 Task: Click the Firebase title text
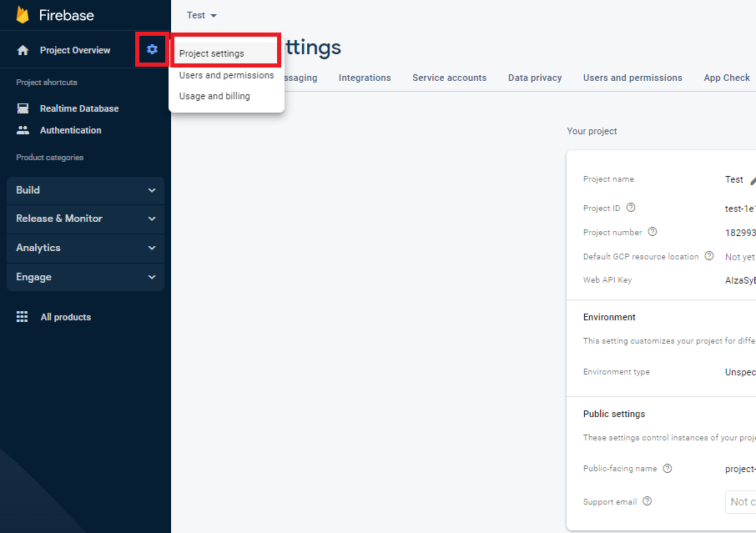click(67, 15)
